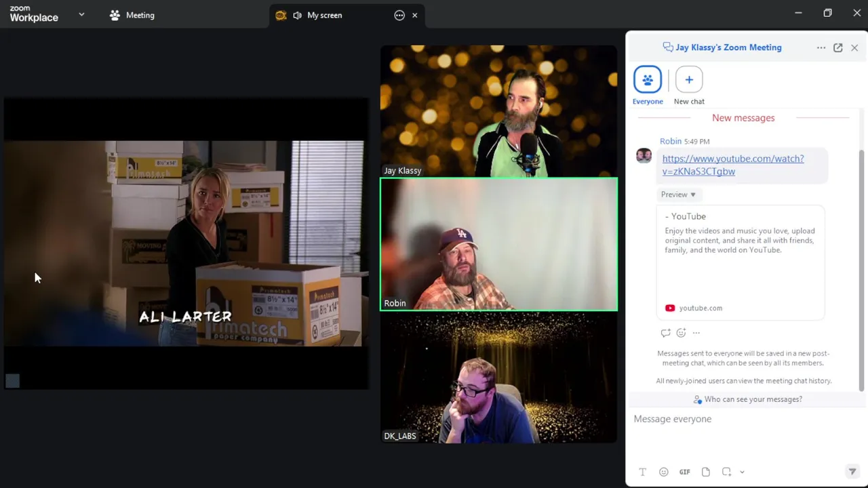868x488 pixels.
Task: Expand the screenshot options dropdown arrow
Action: (742, 472)
